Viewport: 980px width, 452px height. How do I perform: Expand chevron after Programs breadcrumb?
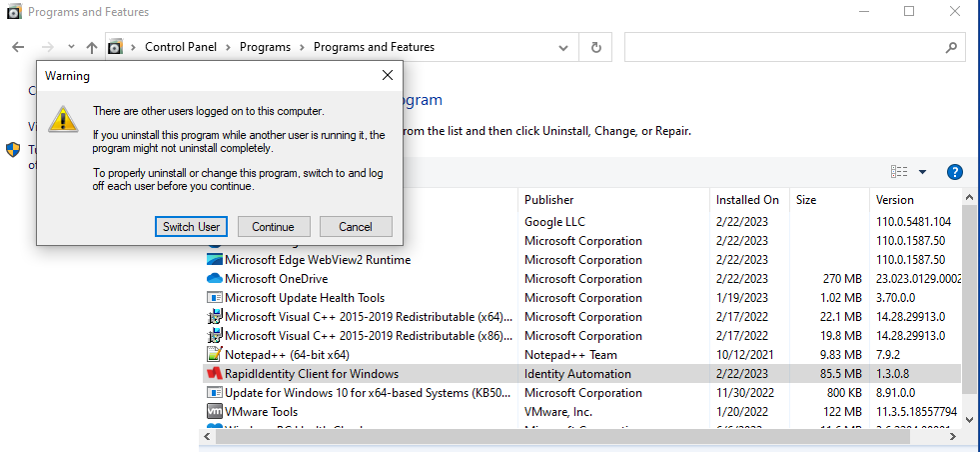coord(302,47)
